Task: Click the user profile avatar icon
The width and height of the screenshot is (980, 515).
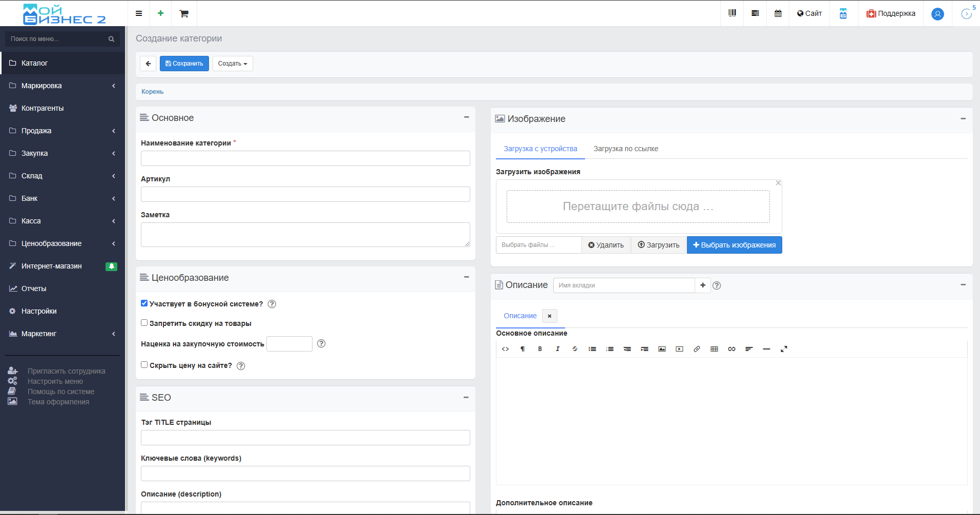Action: [937, 14]
